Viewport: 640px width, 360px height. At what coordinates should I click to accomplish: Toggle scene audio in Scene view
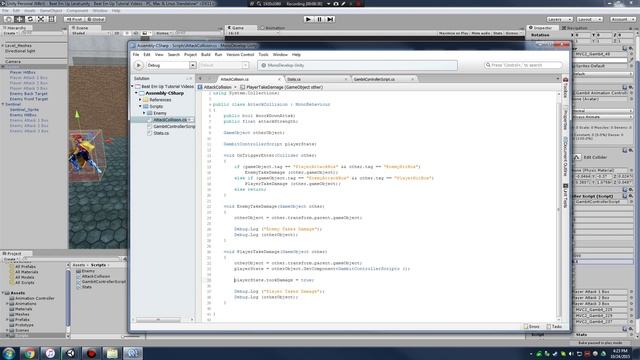pyautogui.click(x=136, y=33)
